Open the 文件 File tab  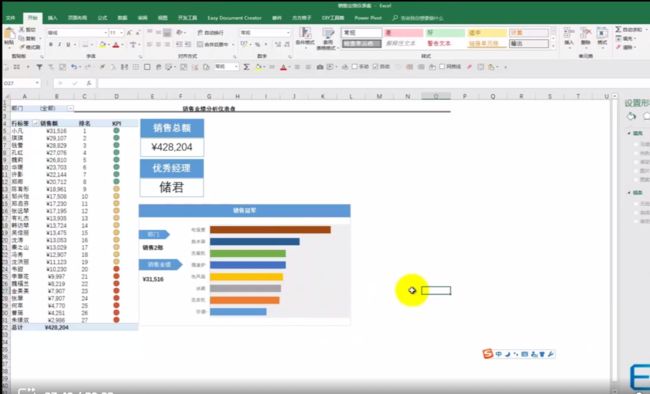coord(10,18)
